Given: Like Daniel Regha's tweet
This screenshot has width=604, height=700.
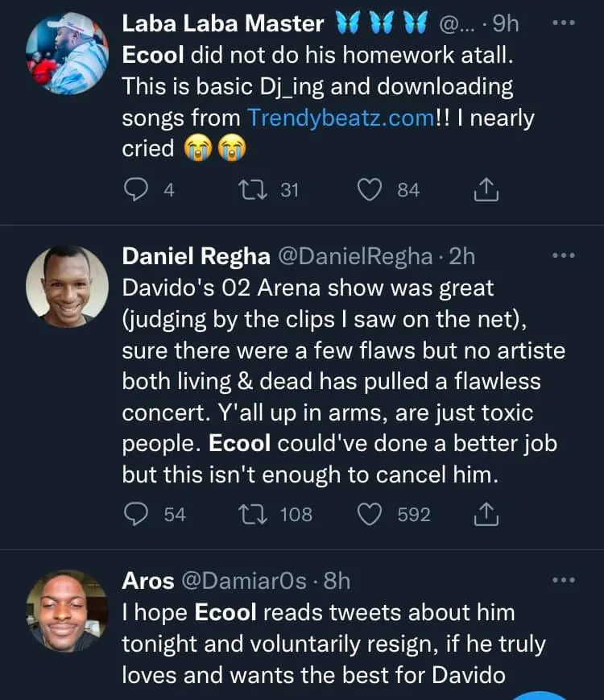Looking at the screenshot, I should pos(370,514).
